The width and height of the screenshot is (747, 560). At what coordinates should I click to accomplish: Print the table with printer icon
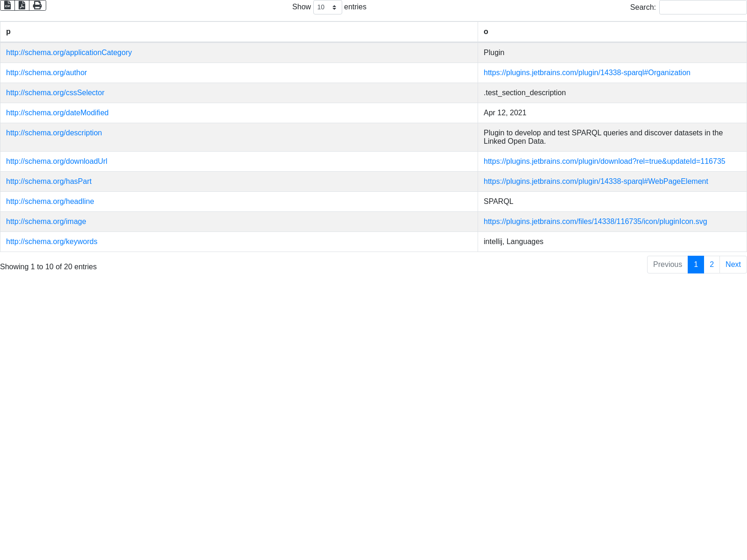click(x=37, y=5)
